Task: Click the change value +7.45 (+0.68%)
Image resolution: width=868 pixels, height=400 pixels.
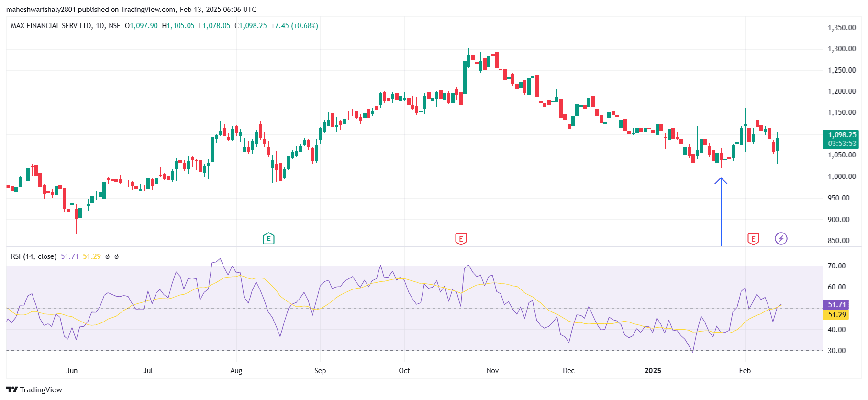Action: [295, 26]
